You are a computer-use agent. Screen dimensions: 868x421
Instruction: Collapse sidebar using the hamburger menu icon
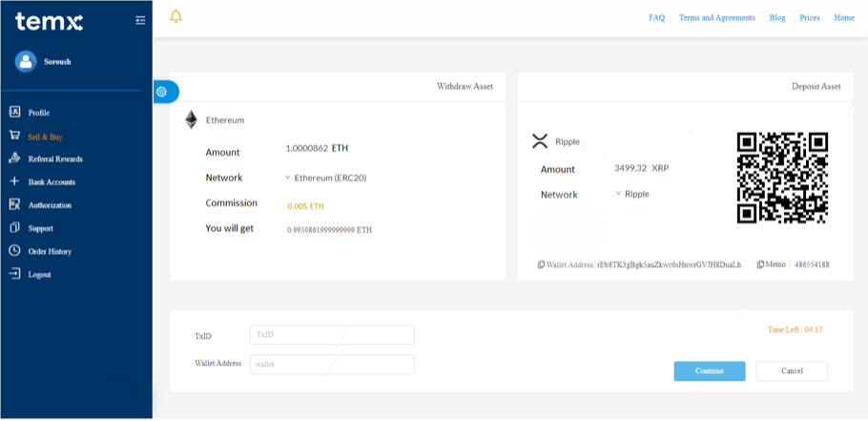click(140, 20)
